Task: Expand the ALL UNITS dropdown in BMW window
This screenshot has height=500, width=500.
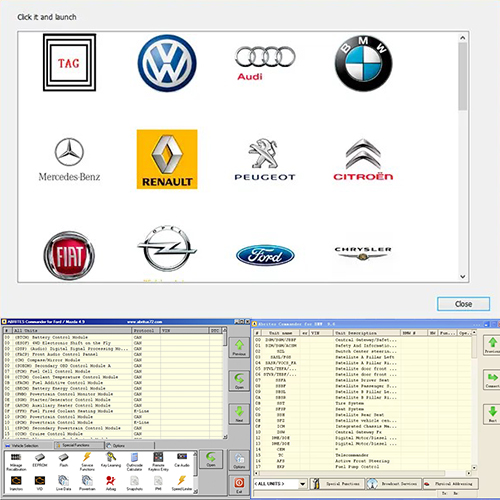Action: 303,484
